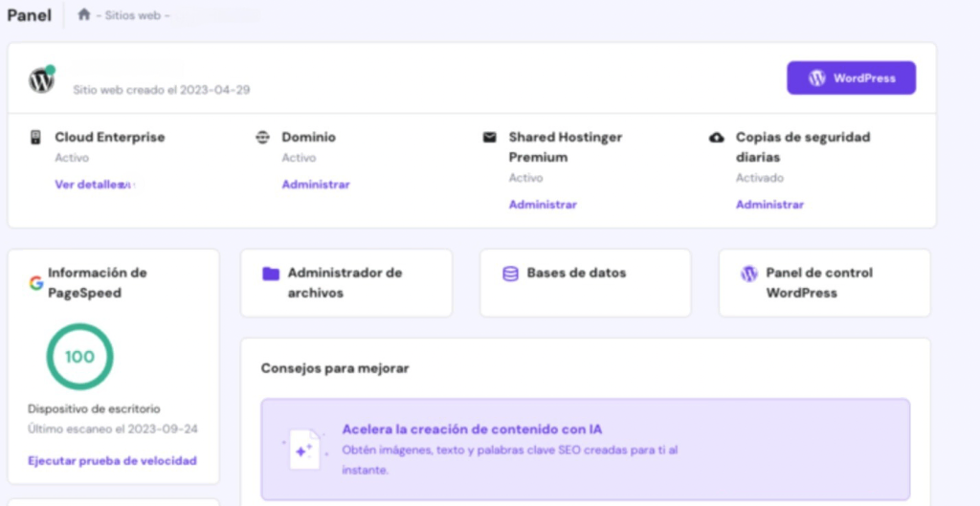
Task: Click Administrar under Copias de seguridad diarias
Action: [769, 205]
